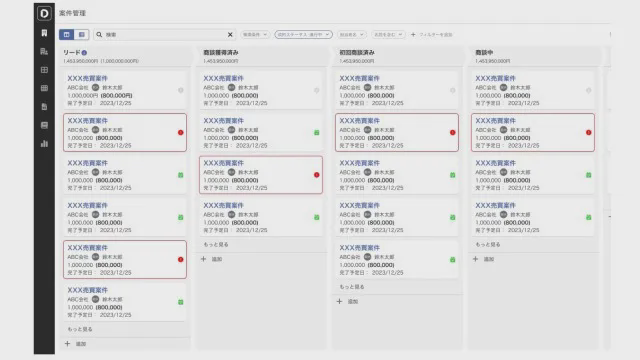Clear the search field with the X

[230, 35]
